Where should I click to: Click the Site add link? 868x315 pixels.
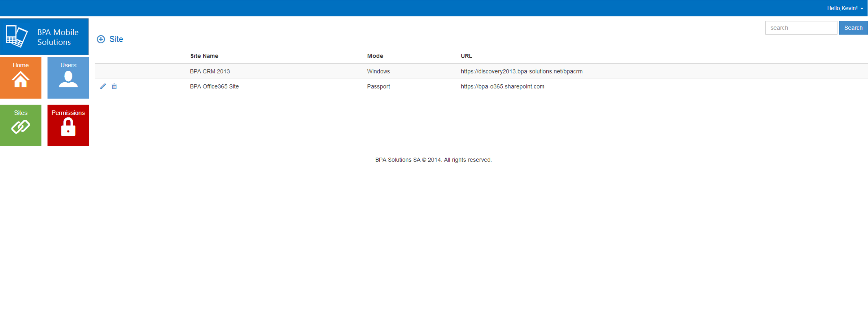[x=116, y=39]
